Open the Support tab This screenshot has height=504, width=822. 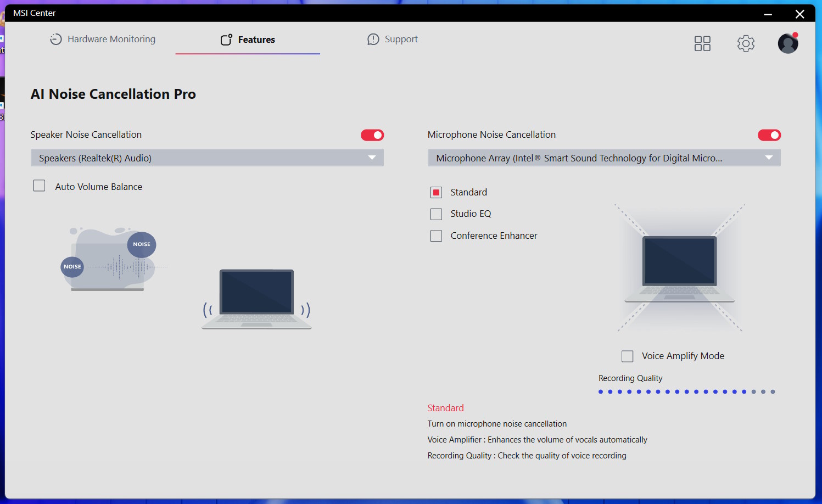pyautogui.click(x=393, y=39)
